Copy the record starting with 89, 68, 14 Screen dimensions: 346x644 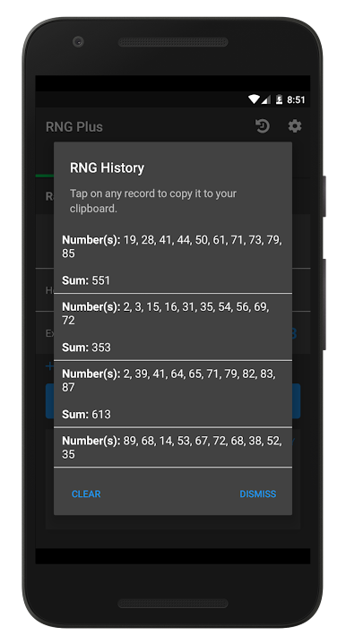point(173,447)
